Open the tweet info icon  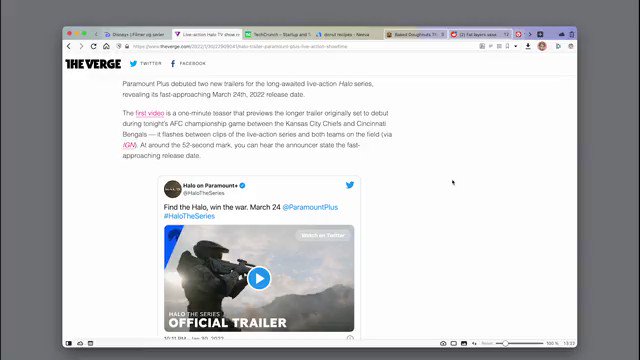click(350, 338)
